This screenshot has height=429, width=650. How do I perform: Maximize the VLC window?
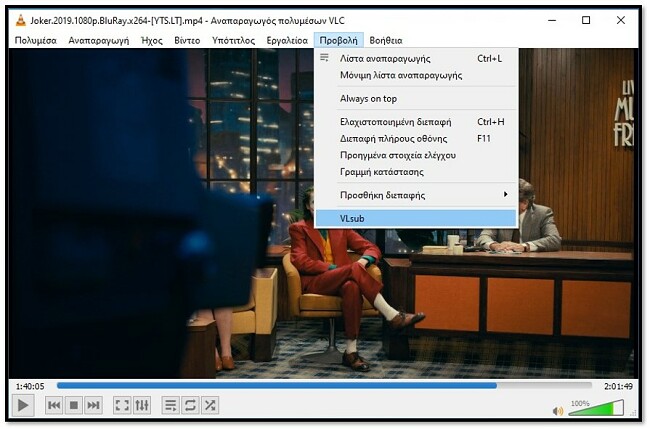(586, 20)
